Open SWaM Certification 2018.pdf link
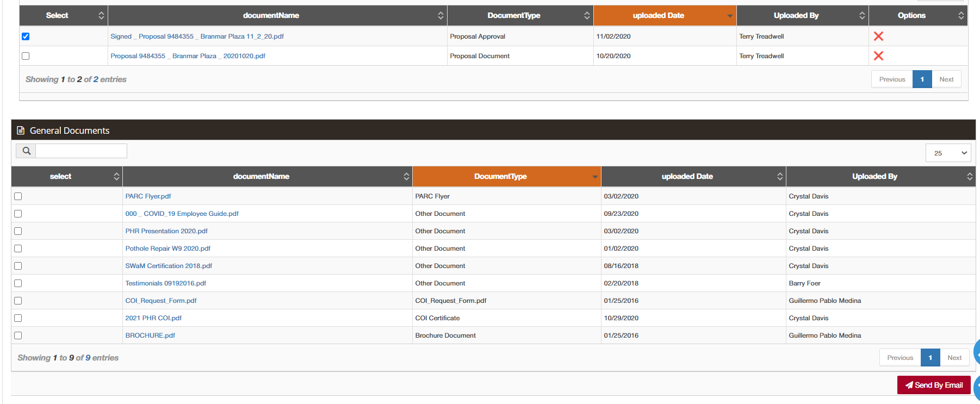The height and width of the screenshot is (404, 980). (169, 266)
